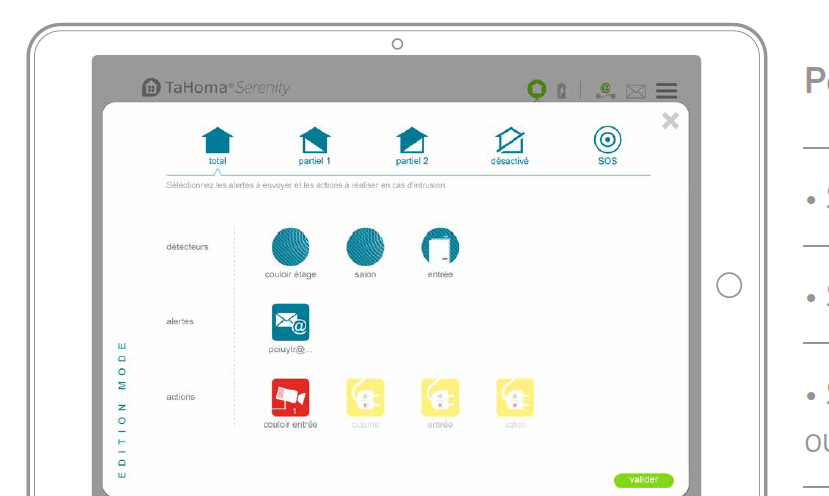
Task: Enable the cuisine plug action
Action: tap(365, 398)
